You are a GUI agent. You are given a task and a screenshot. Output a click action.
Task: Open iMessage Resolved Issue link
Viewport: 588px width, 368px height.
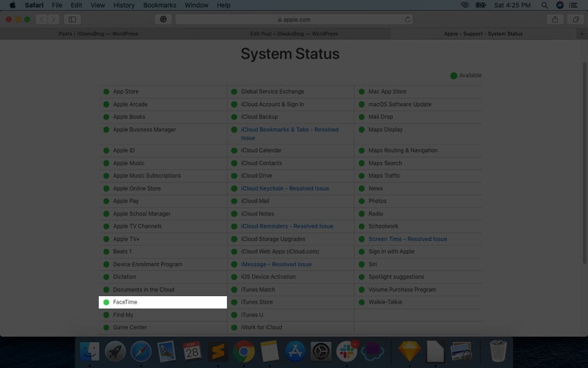click(x=276, y=264)
